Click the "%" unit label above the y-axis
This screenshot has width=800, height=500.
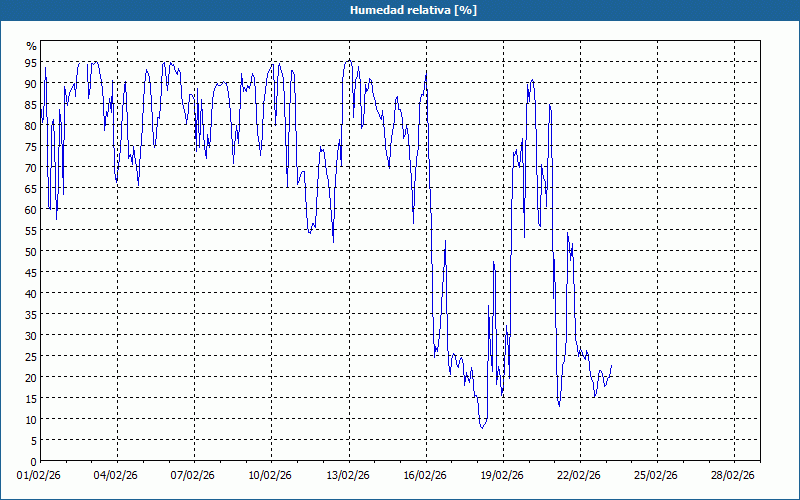click(x=31, y=46)
